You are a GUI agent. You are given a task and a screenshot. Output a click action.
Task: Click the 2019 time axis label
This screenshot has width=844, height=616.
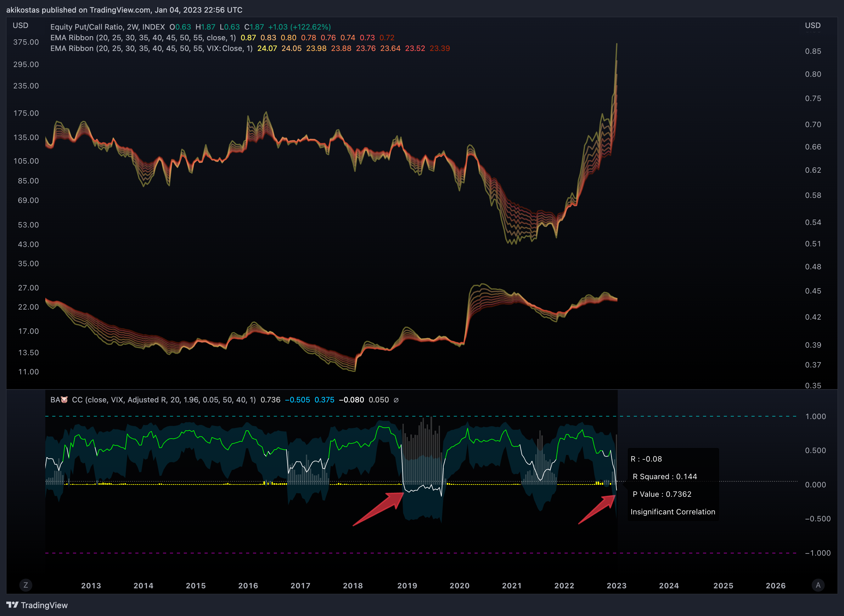pyautogui.click(x=407, y=585)
